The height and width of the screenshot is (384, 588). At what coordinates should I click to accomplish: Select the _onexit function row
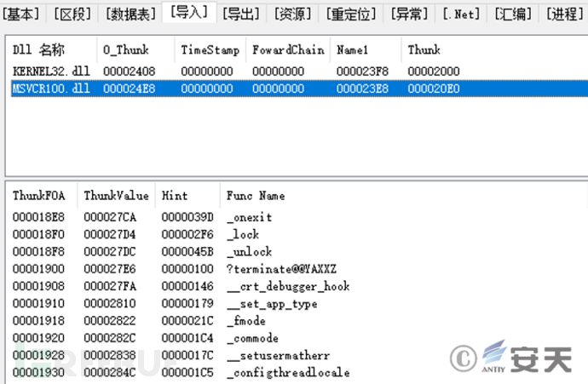click(x=249, y=217)
